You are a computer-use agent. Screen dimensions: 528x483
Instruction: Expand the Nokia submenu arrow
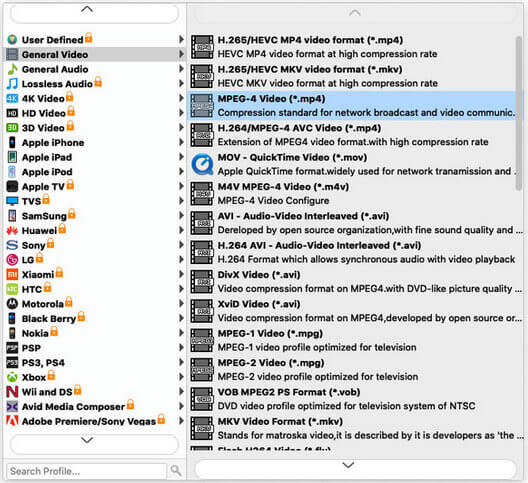pyautogui.click(x=181, y=333)
